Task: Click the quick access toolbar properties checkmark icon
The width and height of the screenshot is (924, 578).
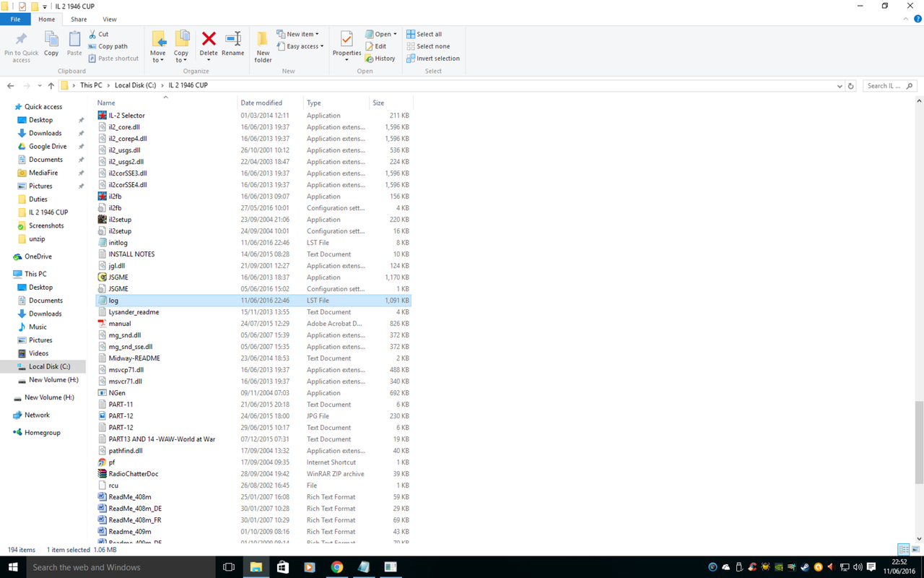Action: (22, 6)
